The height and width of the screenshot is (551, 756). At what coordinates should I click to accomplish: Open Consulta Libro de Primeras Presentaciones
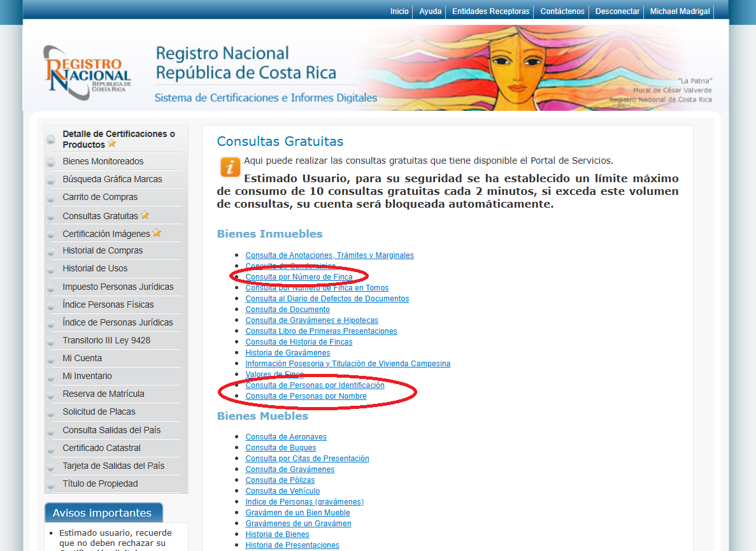(321, 331)
